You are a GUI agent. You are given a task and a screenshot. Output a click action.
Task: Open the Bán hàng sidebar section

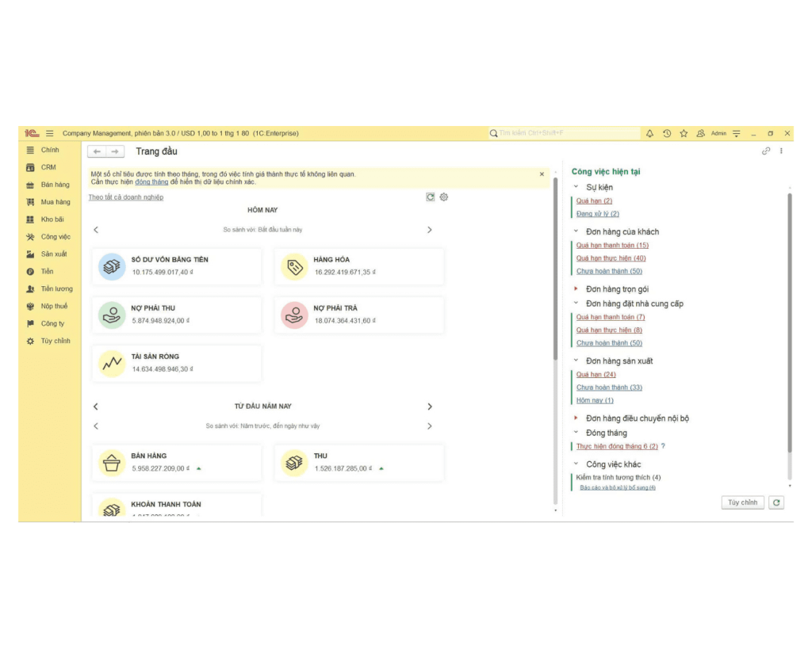55,185
